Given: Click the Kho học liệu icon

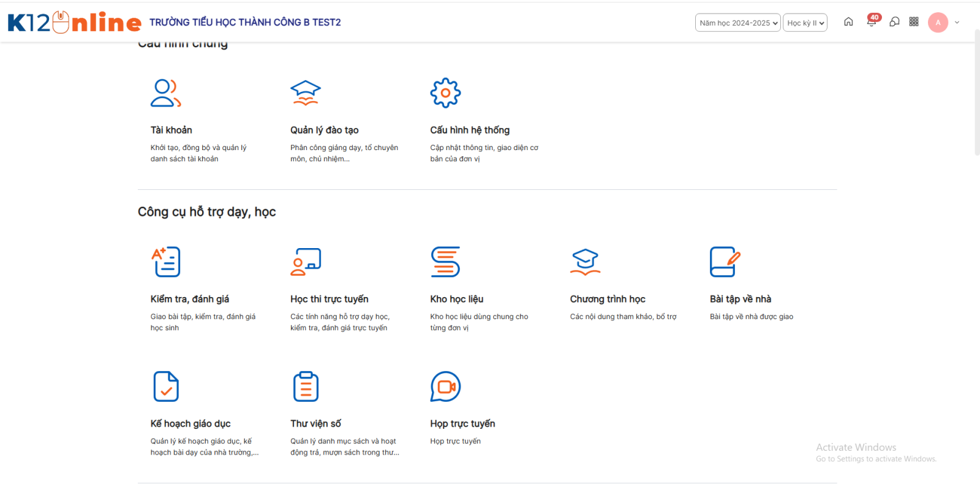Looking at the screenshot, I should (x=445, y=262).
